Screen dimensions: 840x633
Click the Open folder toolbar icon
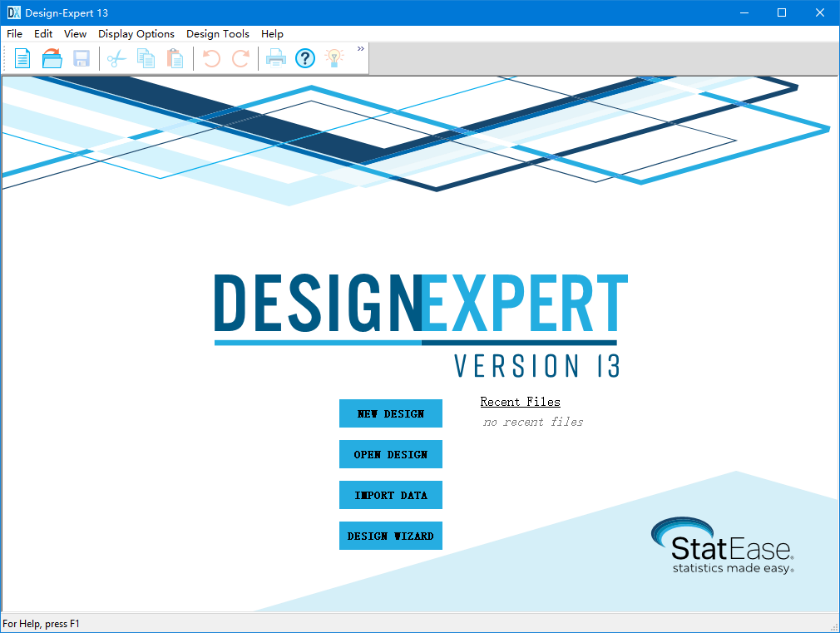coord(52,58)
